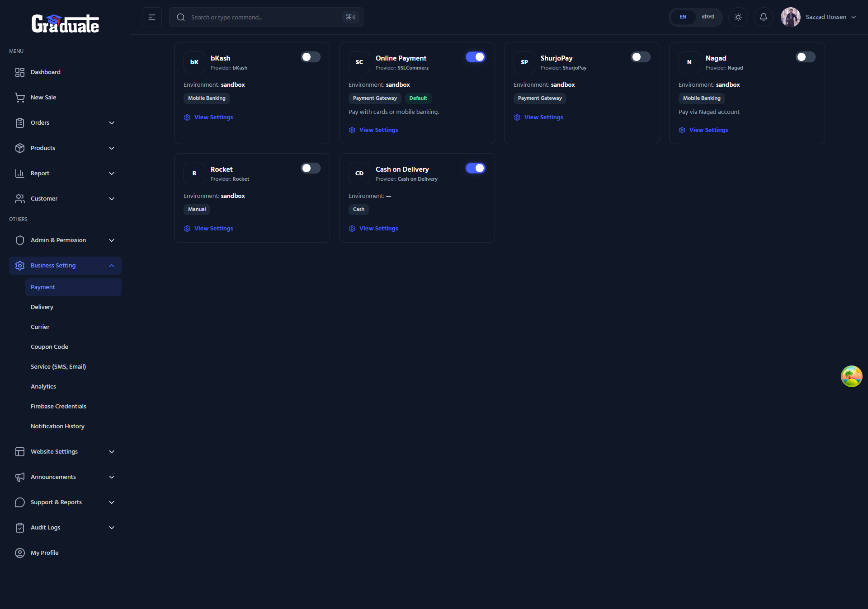868x609 pixels.
Task: Open the Analytics submenu item
Action: point(73,387)
